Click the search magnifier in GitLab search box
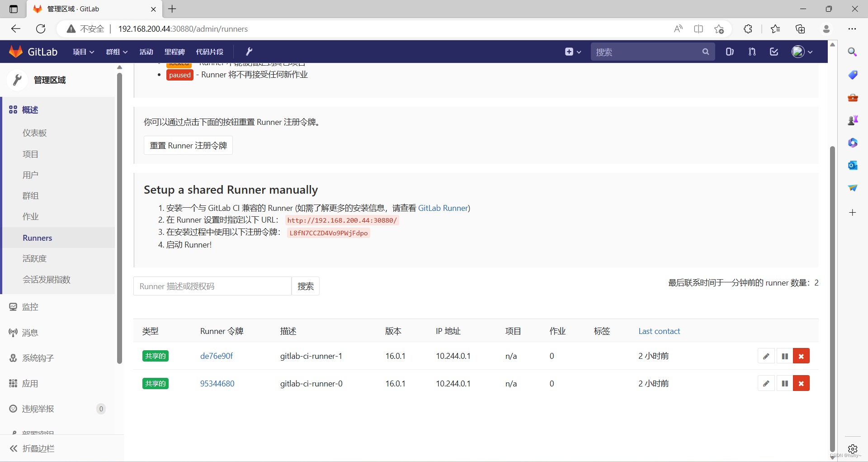 pos(705,52)
